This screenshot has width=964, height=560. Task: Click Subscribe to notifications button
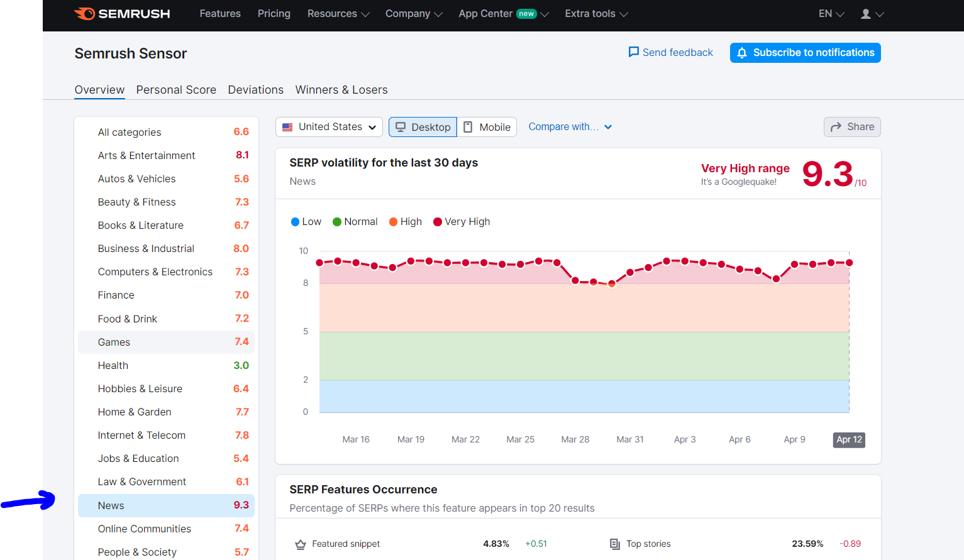(x=806, y=53)
